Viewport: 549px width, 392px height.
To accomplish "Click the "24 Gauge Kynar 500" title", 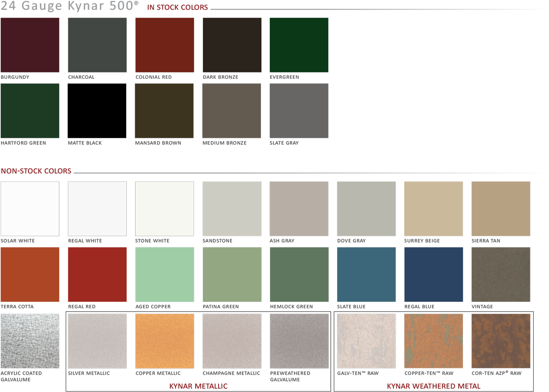I will [x=69, y=6].
